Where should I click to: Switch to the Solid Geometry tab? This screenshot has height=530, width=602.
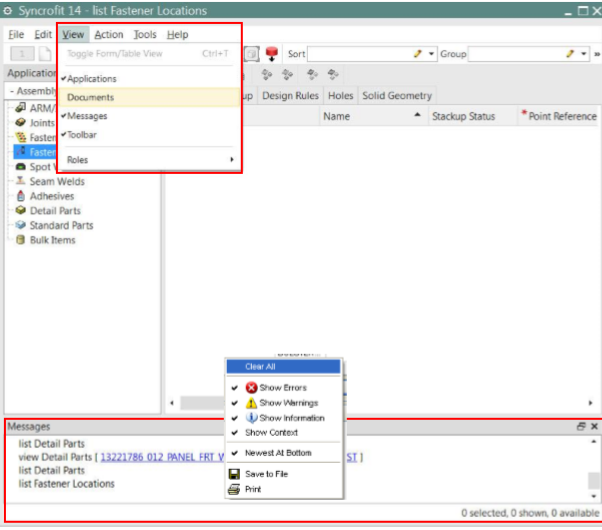tap(397, 96)
